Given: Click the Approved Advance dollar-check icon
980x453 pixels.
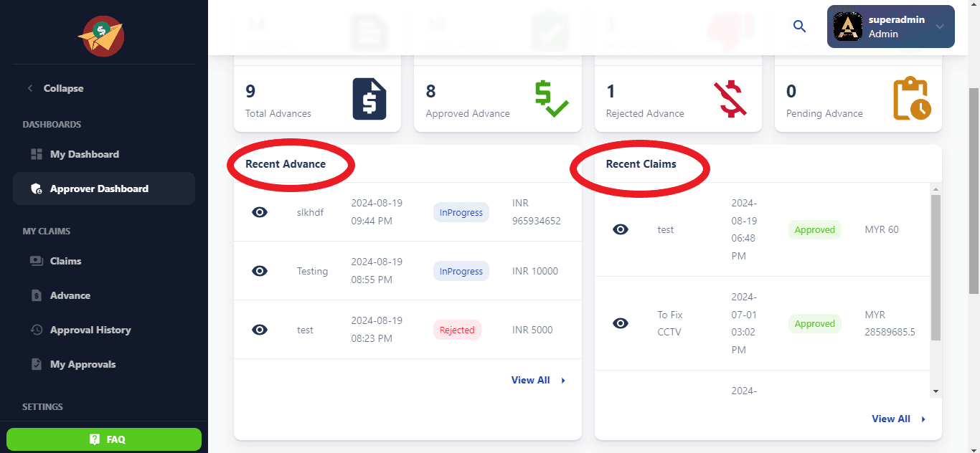Looking at the screenshot, I should (551, 99).
